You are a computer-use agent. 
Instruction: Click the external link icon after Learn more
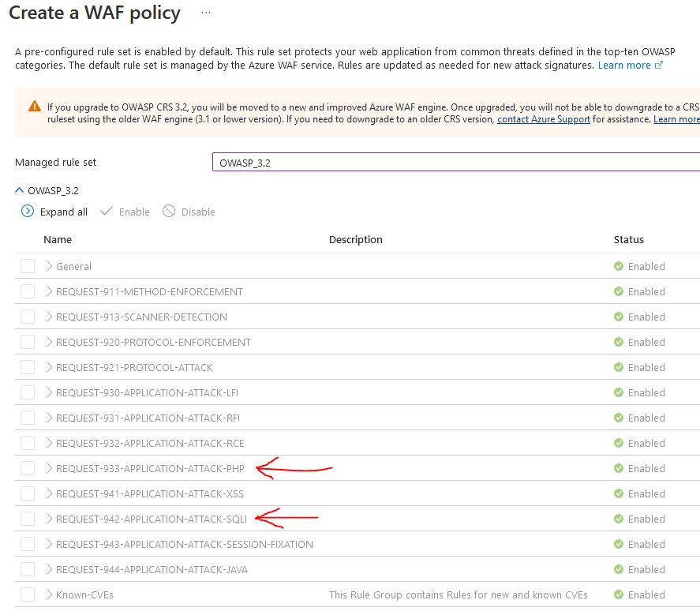pyautogui.click(x=660, y=65)
